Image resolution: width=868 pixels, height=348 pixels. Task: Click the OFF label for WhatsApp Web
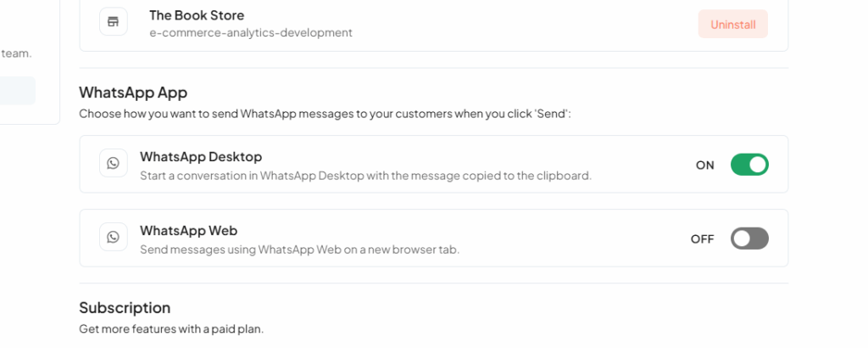point(702,239)
